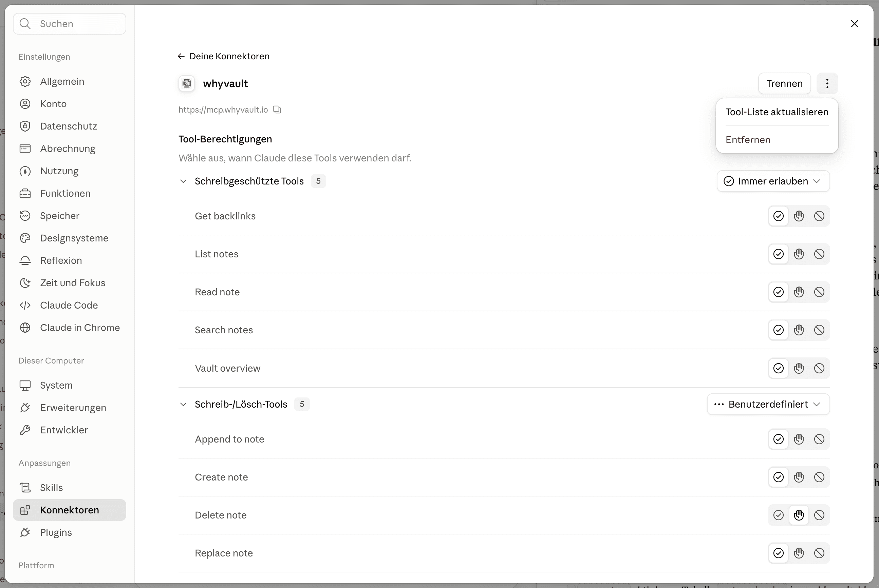Open the Erweiterungen page
Screen dimensions: 879x588
[x=70, y=408]
